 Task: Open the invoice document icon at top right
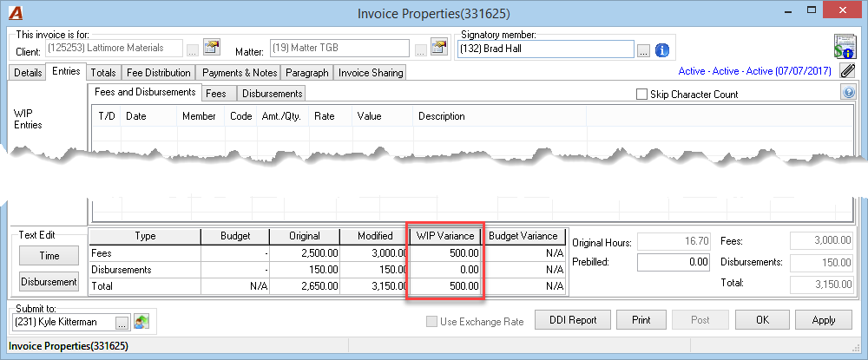coord(845,47)
